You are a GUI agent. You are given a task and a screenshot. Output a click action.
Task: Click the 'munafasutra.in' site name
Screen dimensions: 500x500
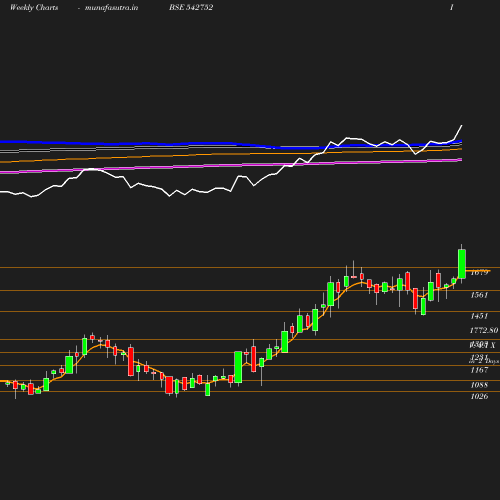[x=111, y=8]
